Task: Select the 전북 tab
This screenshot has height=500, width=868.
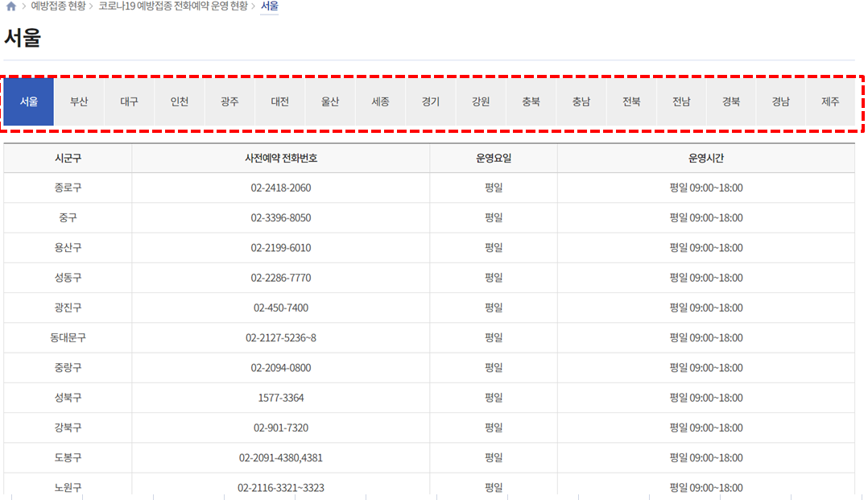Action: (x=631, y=102)
